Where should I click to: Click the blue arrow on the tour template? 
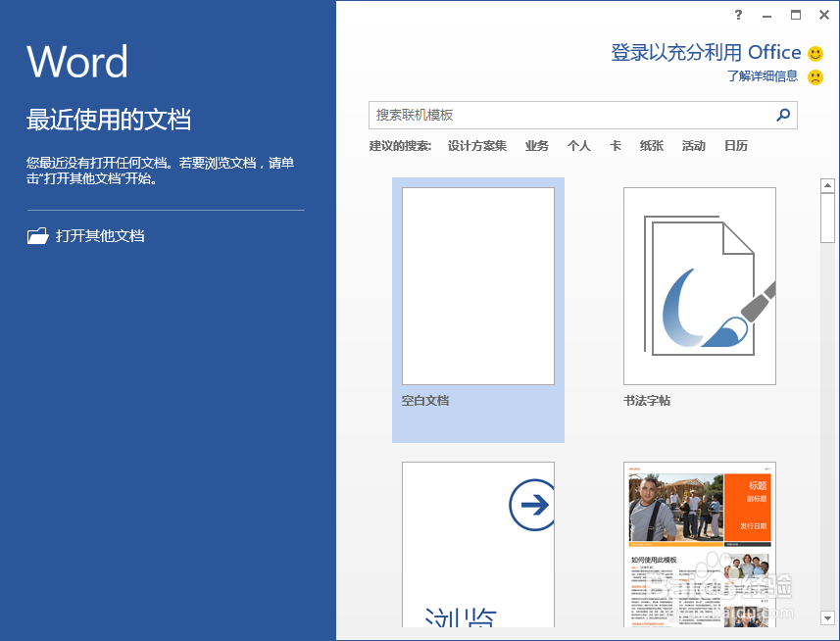[532, 503]
